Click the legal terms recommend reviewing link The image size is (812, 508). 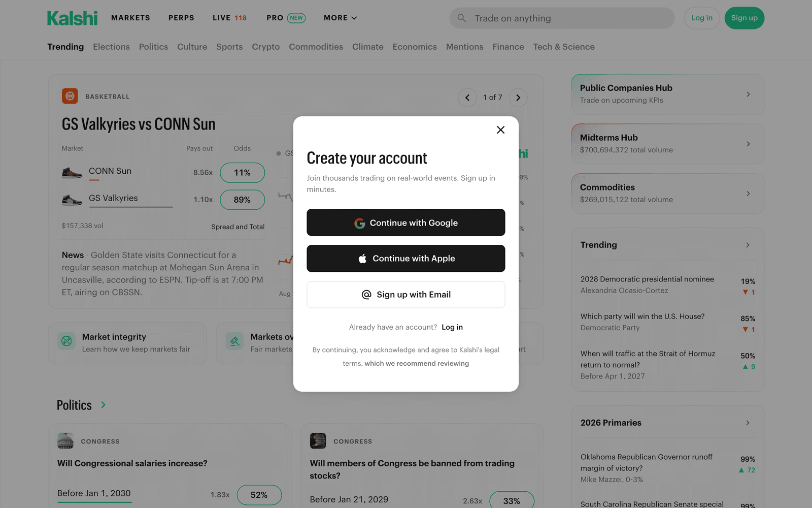(x=417, y=363)
